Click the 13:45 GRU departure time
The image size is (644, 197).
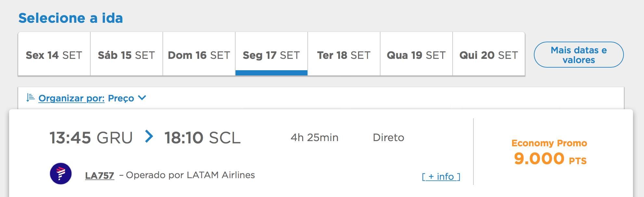point(91,138)
